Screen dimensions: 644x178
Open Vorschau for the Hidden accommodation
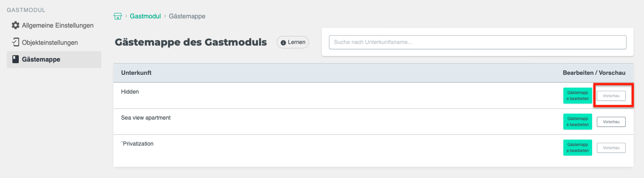[x=611, y=96]
